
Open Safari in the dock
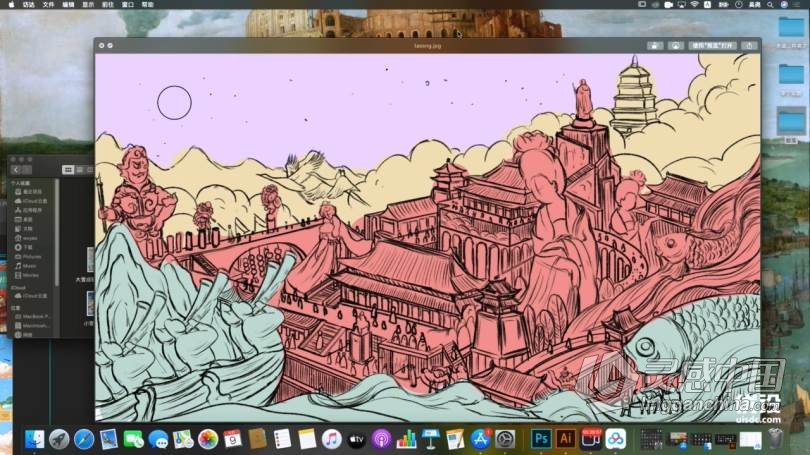click(x=84, y=438)
